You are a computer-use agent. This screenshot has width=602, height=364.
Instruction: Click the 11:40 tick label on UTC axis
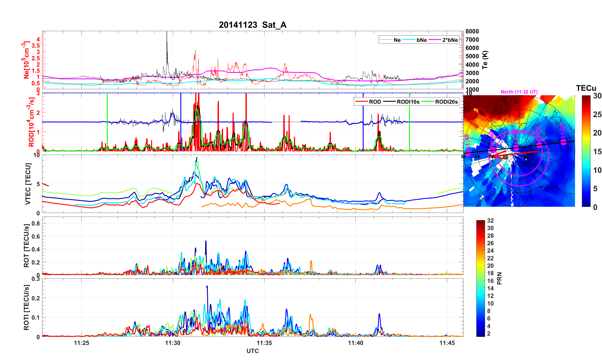point(355,343)
